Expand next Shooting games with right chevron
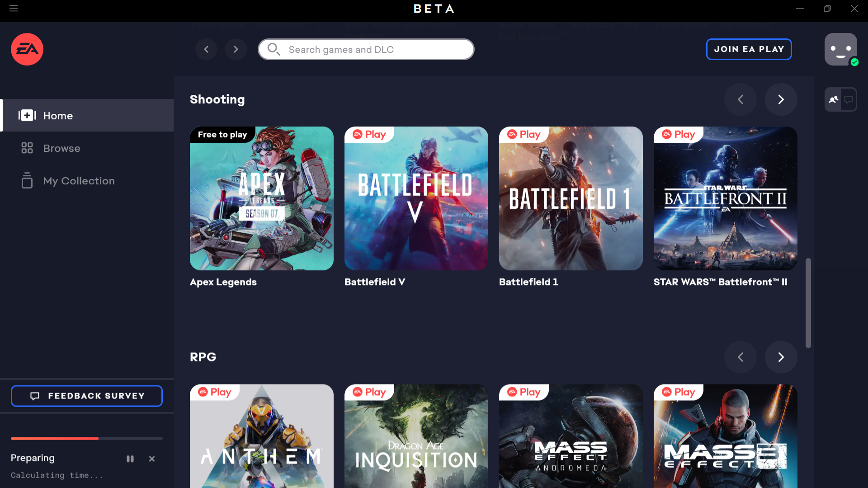 tap(781, 99)
